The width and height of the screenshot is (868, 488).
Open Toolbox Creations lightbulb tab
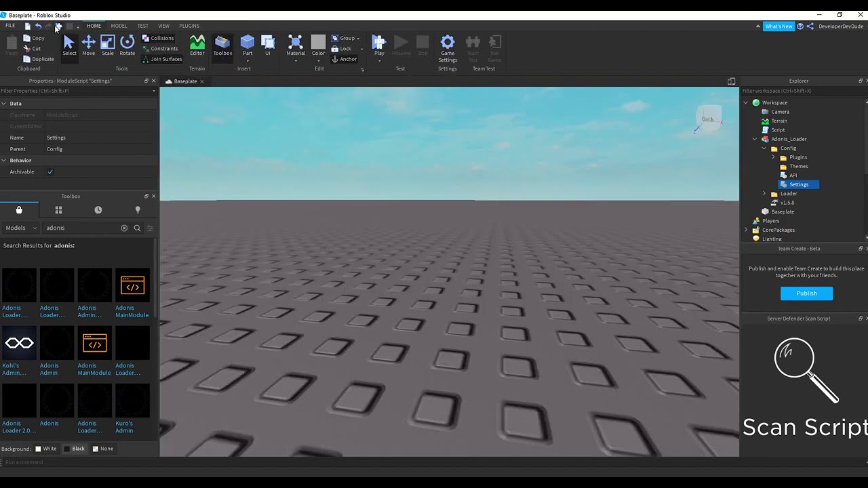coord(138,210)
